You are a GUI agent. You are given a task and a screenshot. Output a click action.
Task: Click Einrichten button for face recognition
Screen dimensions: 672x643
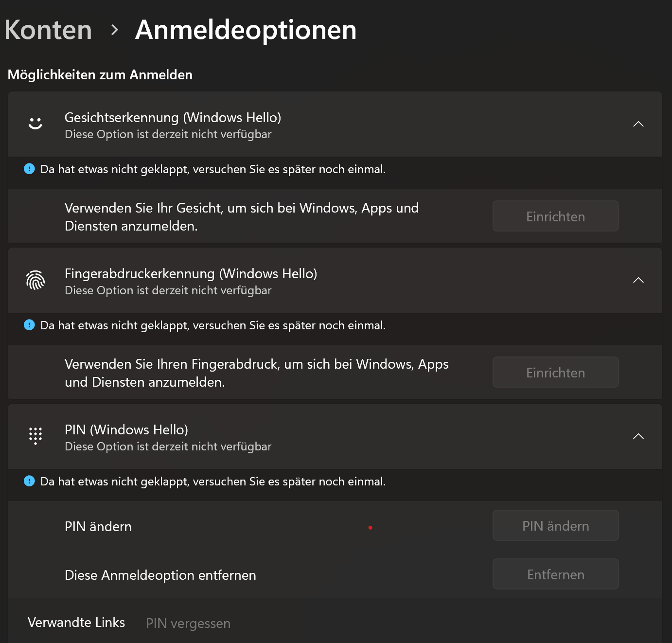click(x=555, y=216)
